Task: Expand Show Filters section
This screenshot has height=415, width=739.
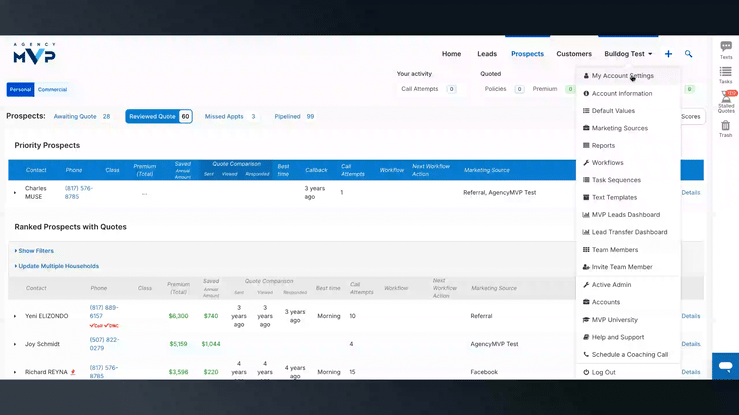Action: click(x=34, y=251)
